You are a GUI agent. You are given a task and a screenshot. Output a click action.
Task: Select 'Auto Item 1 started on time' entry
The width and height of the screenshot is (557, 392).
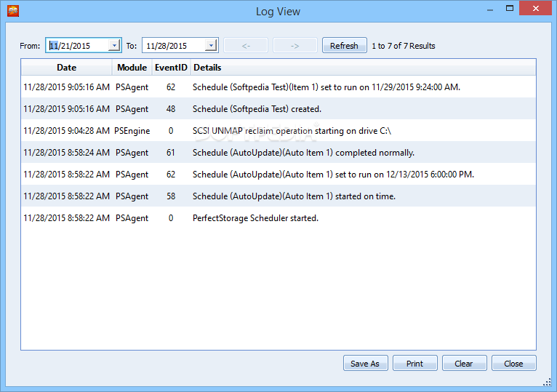click(278, 196)
